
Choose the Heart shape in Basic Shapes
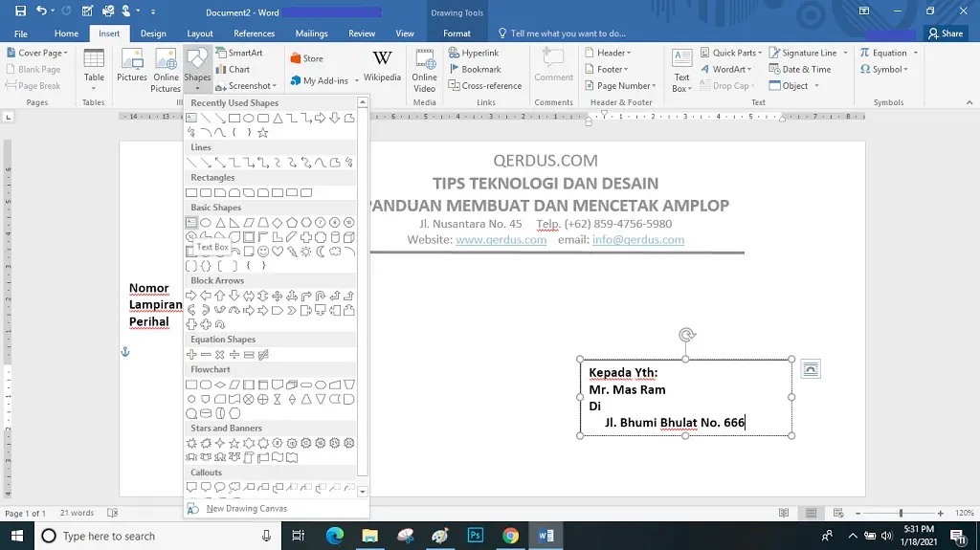(x=278, y=252)
